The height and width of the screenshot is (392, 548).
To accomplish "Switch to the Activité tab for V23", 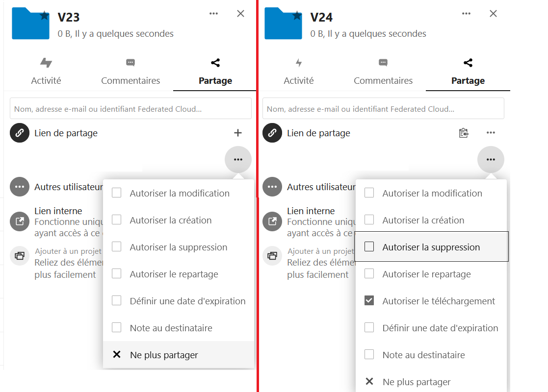I will point(46,71).
